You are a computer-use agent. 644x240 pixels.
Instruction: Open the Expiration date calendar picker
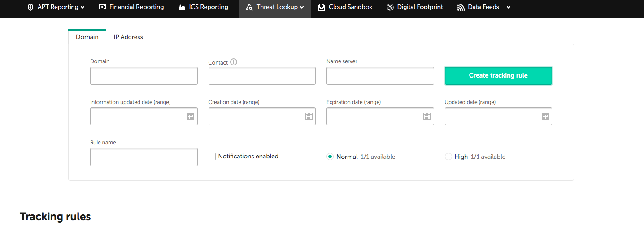[x=427, y=117]
